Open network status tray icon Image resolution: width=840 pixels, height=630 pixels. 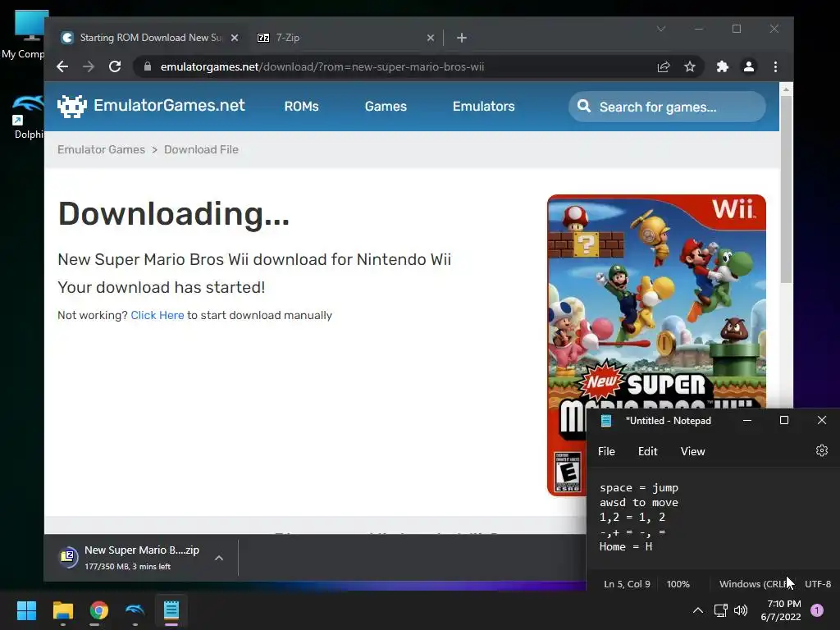[x=720, y=610]
